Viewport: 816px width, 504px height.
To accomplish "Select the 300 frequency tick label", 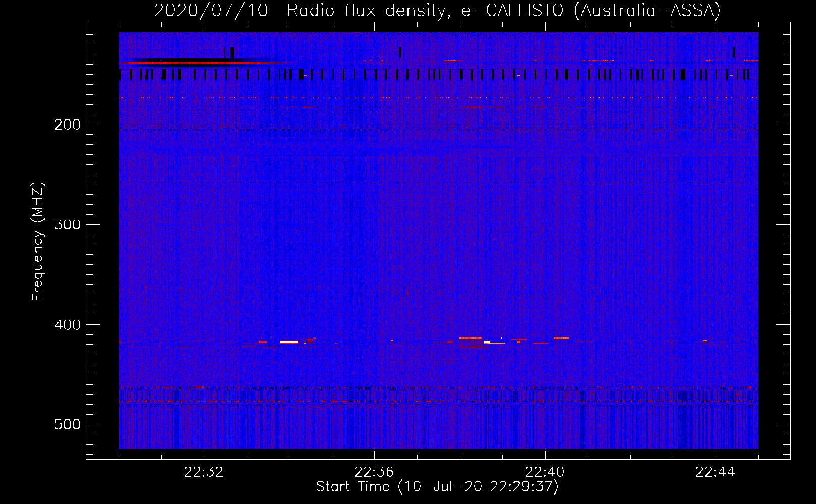I will click(68, 224).
